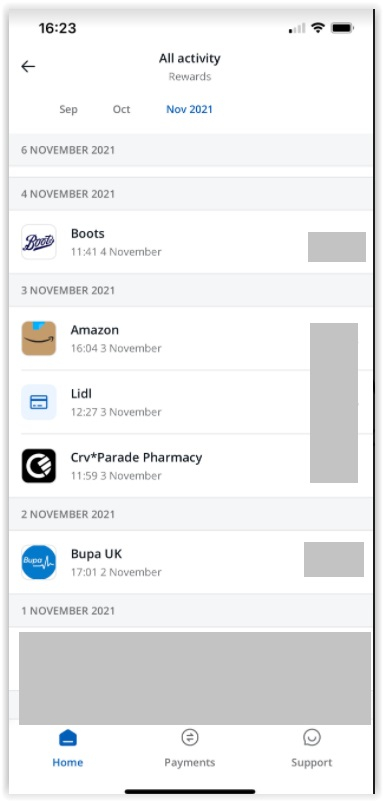View the Lidl 12:27 transaction details
Image resolution: width=383 pixels, height=802 pixels.
pyautogui.click(x=191, y=402)
